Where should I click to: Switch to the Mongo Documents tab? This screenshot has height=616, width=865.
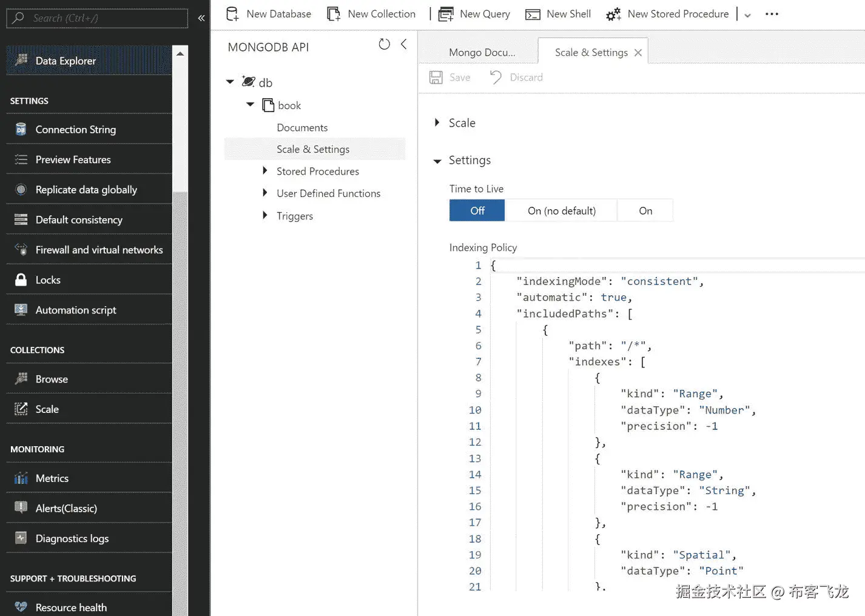[482, 52]
